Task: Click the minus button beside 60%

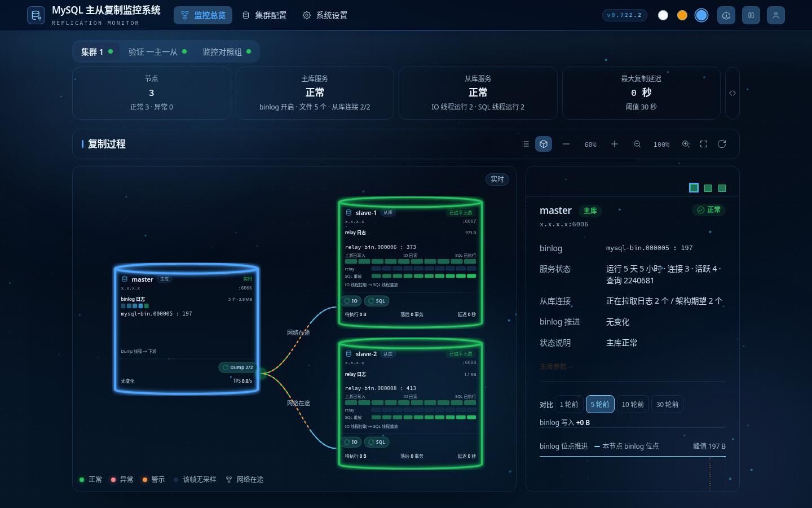Action: tap(566, 144)
